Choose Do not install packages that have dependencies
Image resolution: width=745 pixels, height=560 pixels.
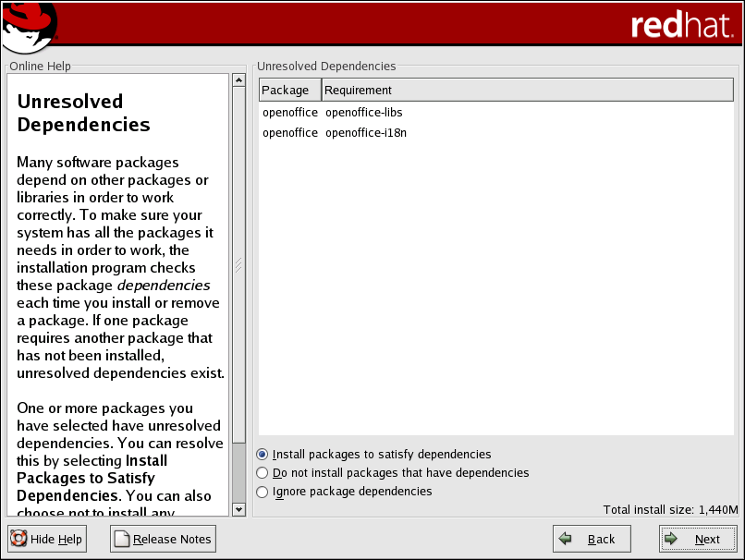[263, 473]
